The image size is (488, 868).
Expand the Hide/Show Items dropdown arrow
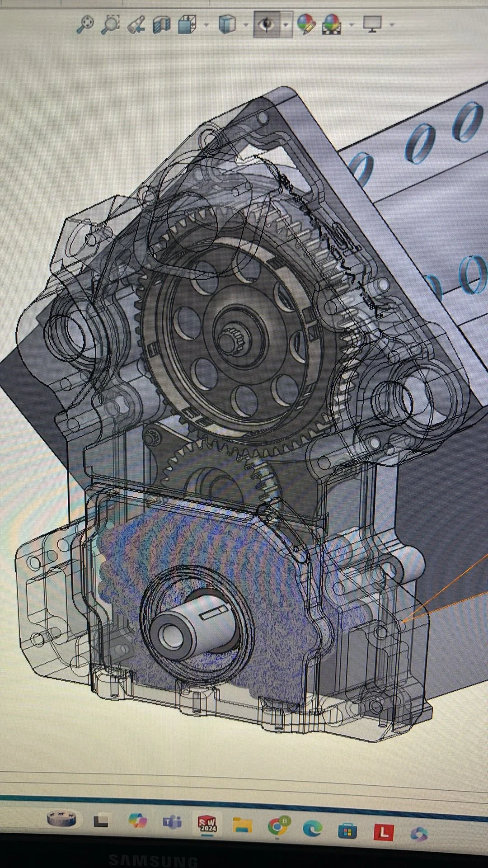[x=286, y=25]
